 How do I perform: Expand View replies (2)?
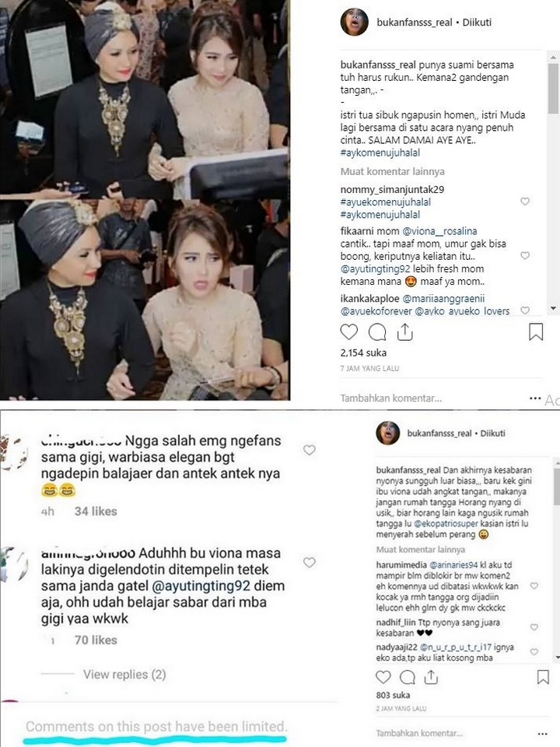pyautogui.click(x=124, y=674)
